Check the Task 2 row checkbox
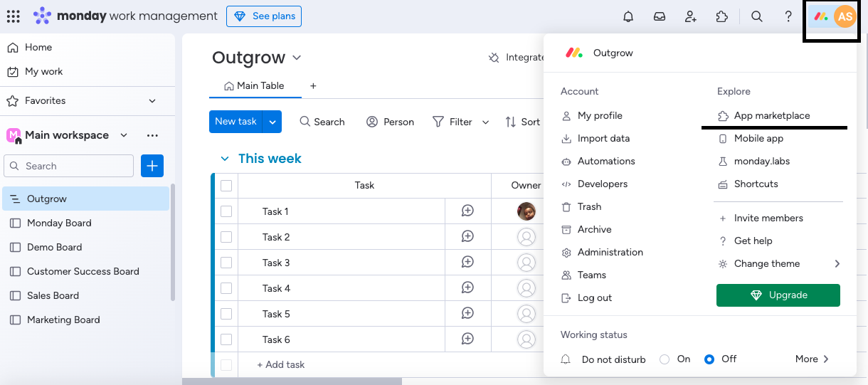Viewport: 868px width, 385px height. pos(226,237)
